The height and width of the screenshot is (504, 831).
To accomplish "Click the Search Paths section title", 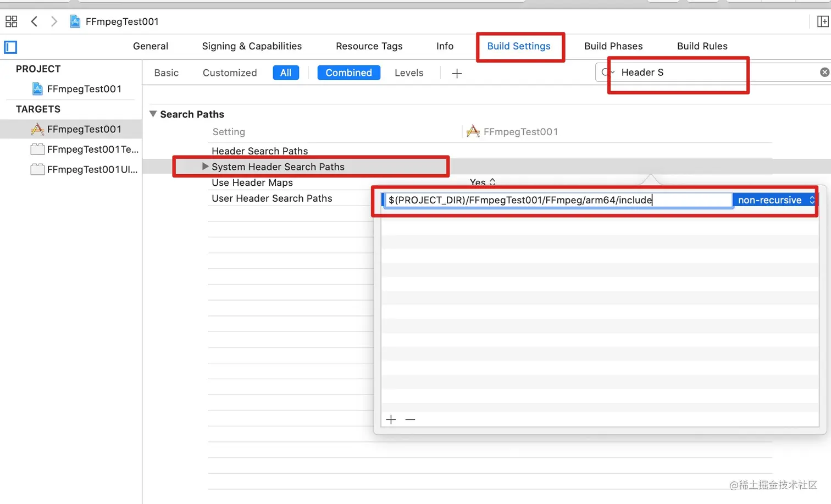I will click(192, 114).
